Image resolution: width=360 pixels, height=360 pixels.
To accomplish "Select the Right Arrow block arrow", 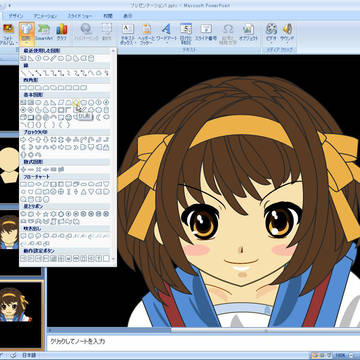I will click(x=23, y=140).
